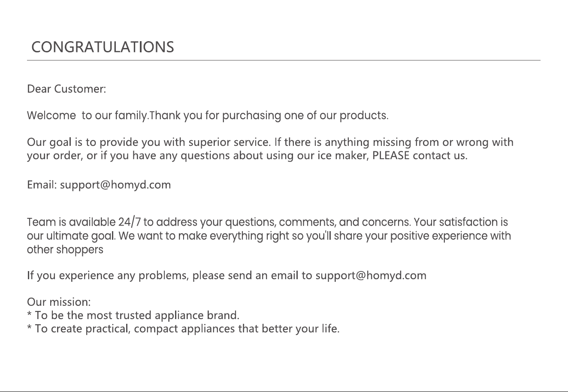This screenshot has width=568, height=392.
Task: Click the CONGRATULATIONS heading
Action: tap(103, 47)
